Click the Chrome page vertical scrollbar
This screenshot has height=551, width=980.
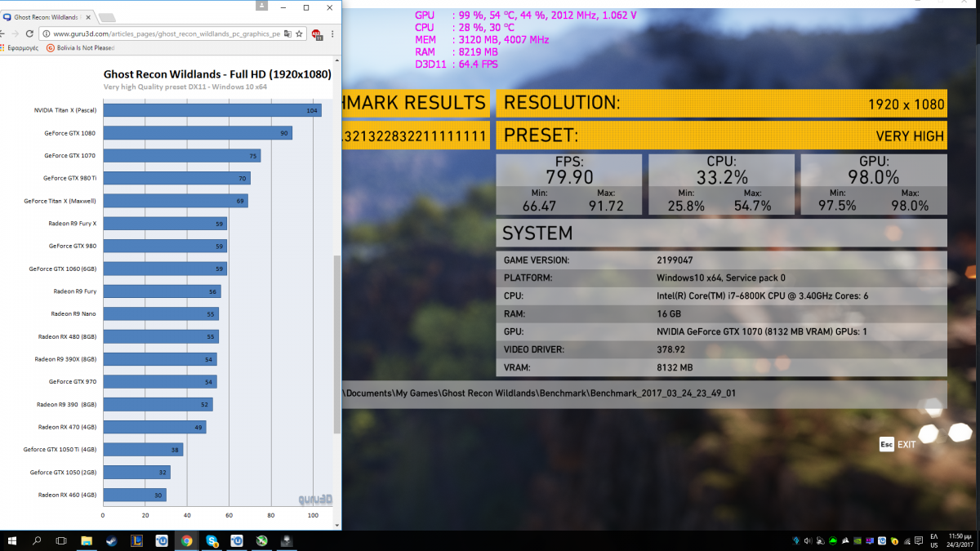337,344
